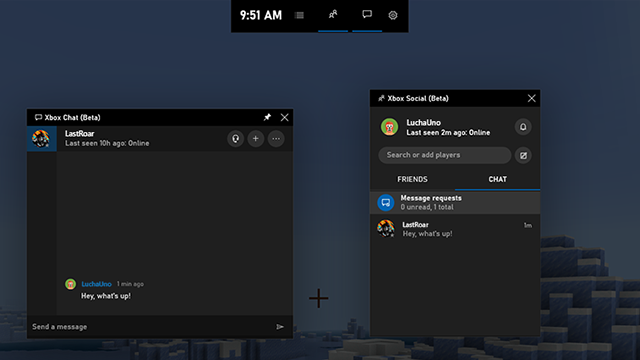Image resolution: width=640 pixels, height=360 pixels.
Task: Pin the Xbox Chat window
Action: [267, 118]
